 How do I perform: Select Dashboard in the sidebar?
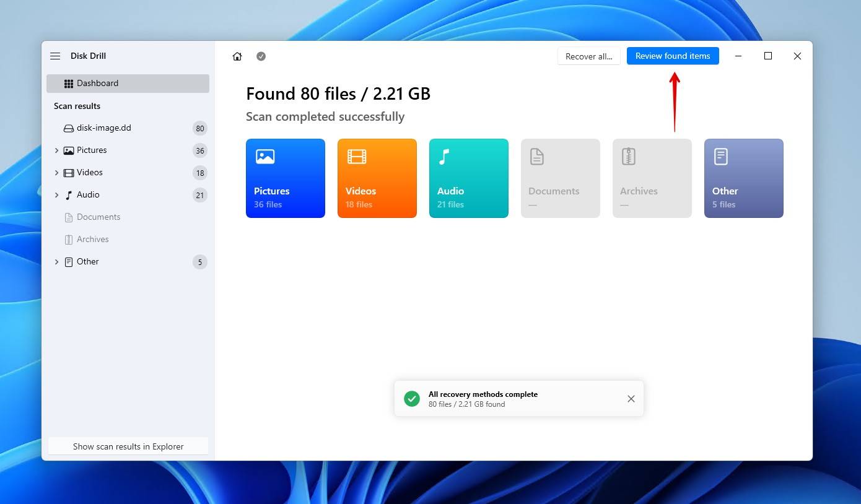click(128, 84)
